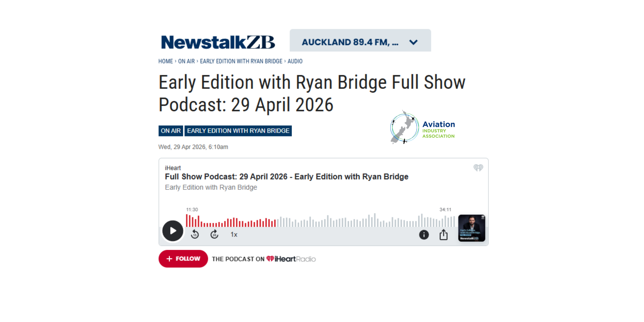Follow the podcast on iHeartRadio
644x322 pixels.
tap(183, 259)
